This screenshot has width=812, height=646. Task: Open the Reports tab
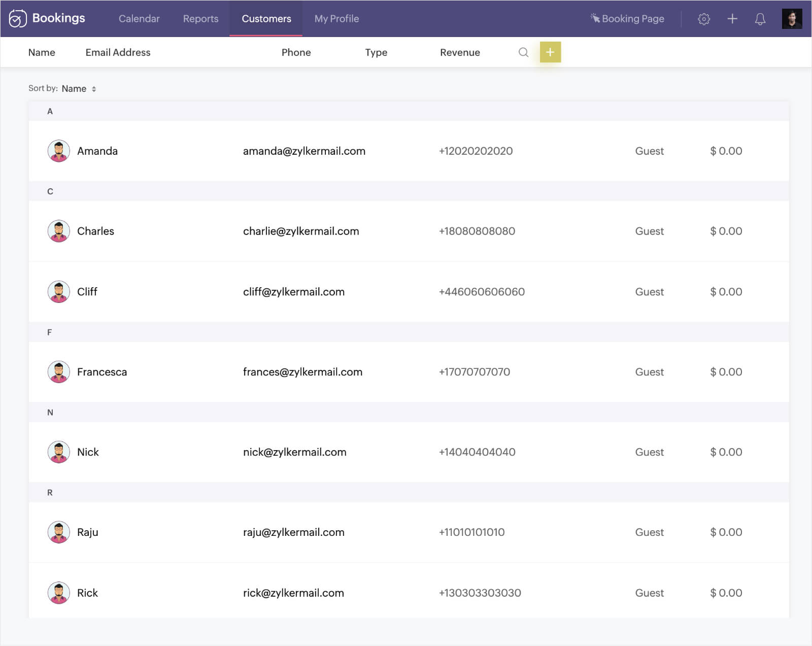(200, 19)
